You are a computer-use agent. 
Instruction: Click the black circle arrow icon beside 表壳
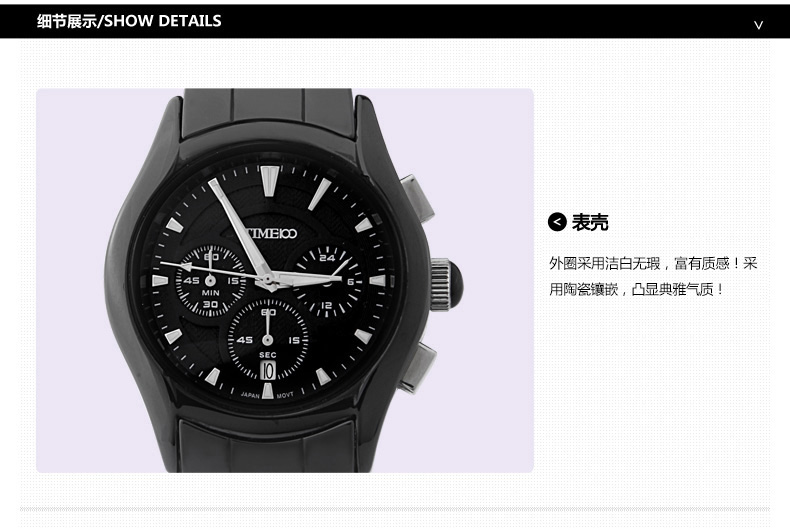click(x=557, y=222)
